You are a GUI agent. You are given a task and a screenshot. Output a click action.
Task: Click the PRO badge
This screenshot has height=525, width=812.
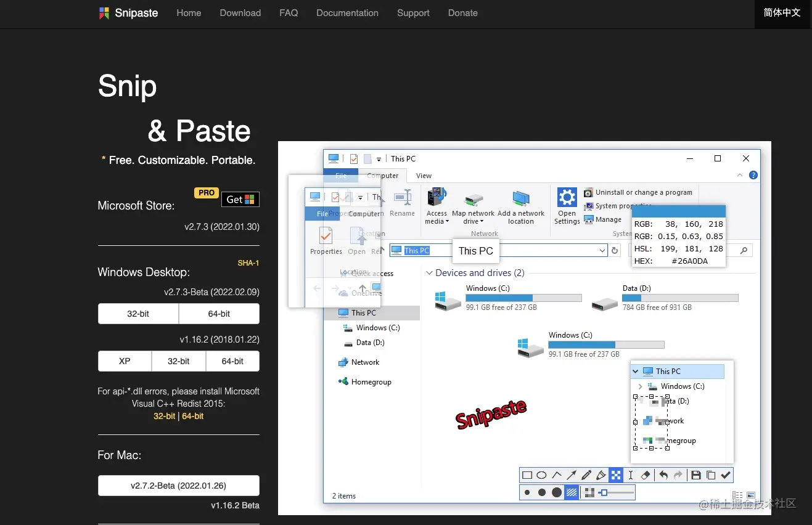click(x=207, y=193)
